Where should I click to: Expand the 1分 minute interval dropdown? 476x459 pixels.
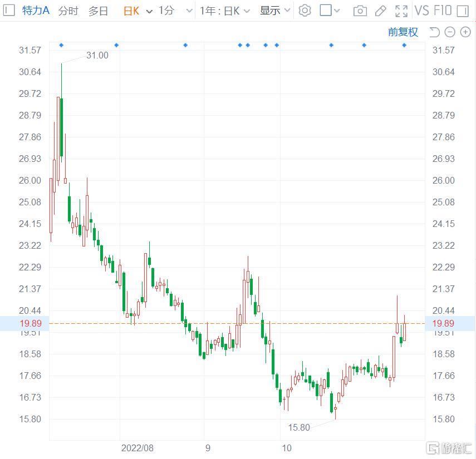tap(189, 11)
